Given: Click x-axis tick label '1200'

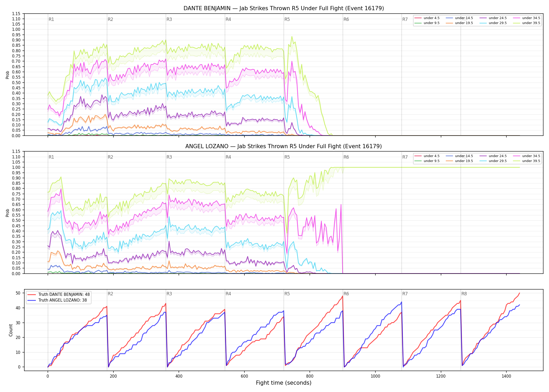Looking at the screenshot, I should click(x=441, y=376).
